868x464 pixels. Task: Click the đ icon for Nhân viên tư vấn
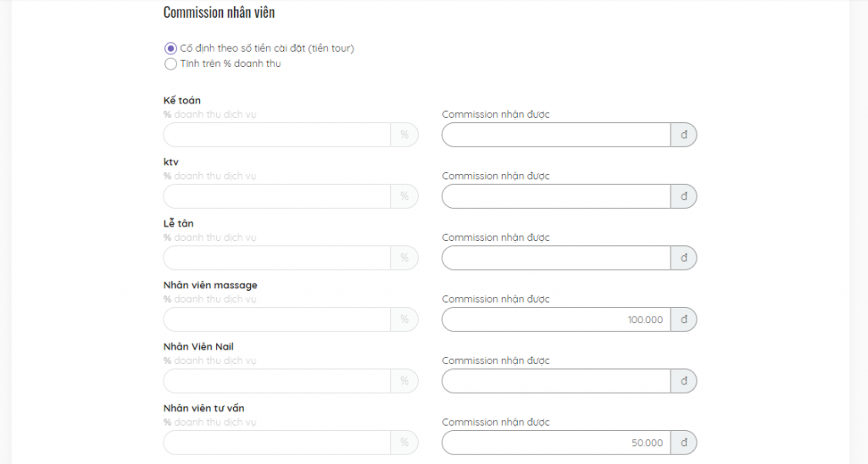(x=684, y=443)
